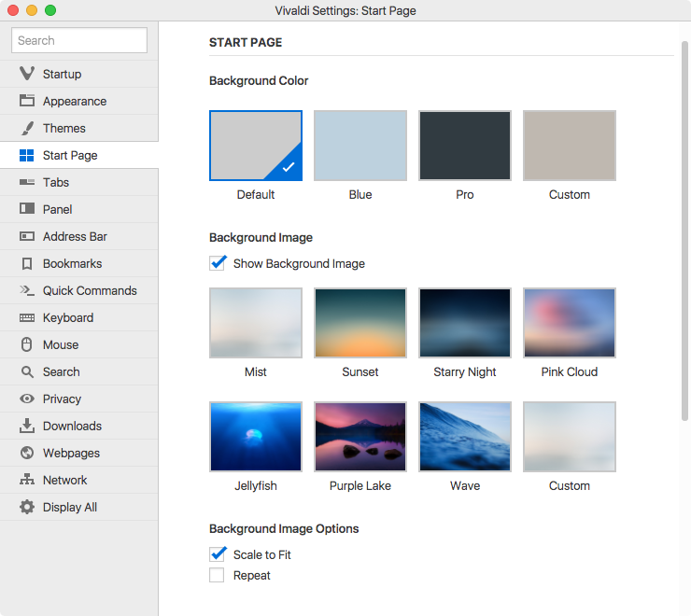The image size is (691, 616).
Task: Click the Address Bar icon
Action: pos(27,236)
